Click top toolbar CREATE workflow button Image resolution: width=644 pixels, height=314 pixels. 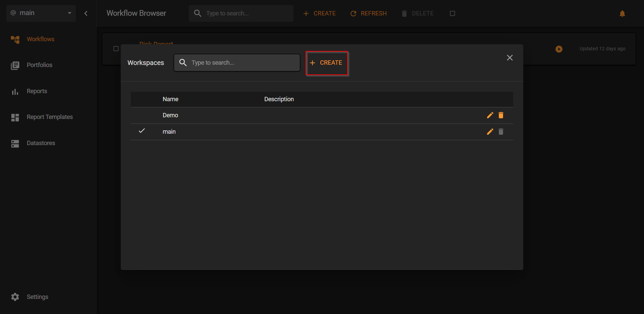pos(319,13)
